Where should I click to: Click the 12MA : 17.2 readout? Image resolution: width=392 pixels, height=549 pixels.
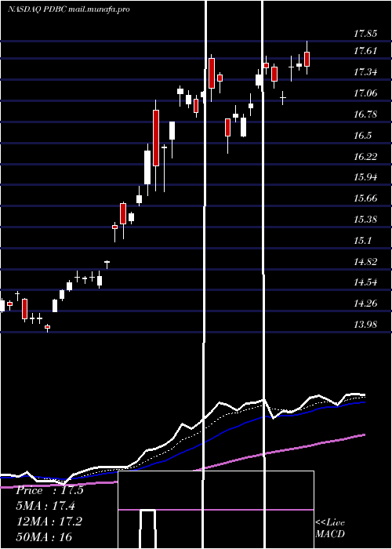[x=49, y=522]
